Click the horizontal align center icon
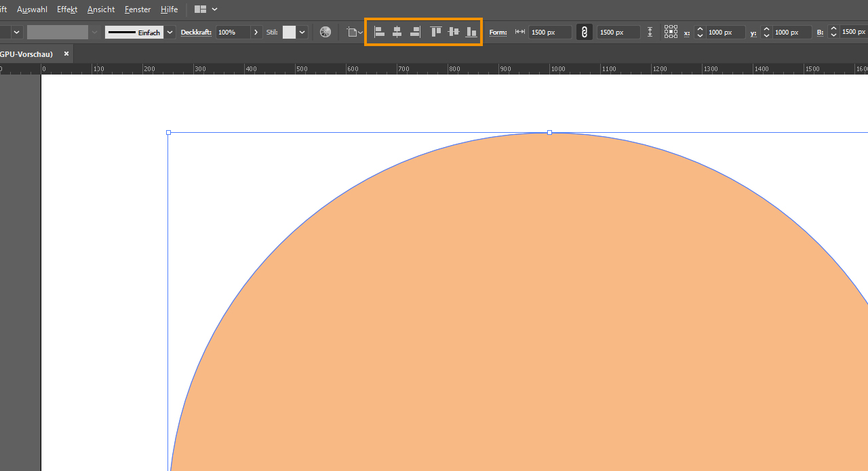 pos(397,32)
